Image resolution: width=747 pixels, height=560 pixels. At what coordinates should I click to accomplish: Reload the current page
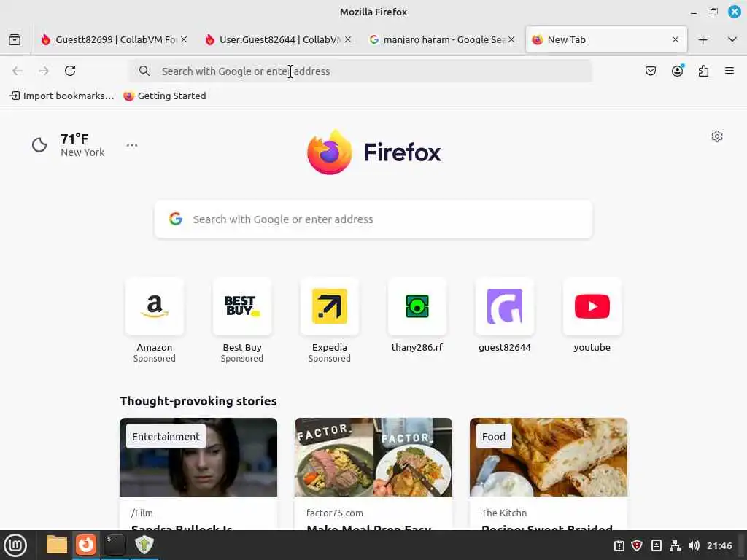[70, 71]
